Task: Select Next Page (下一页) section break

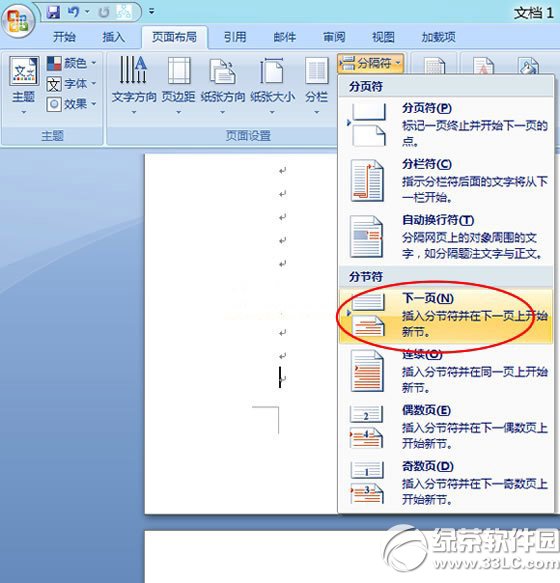Action: point(445,315)
